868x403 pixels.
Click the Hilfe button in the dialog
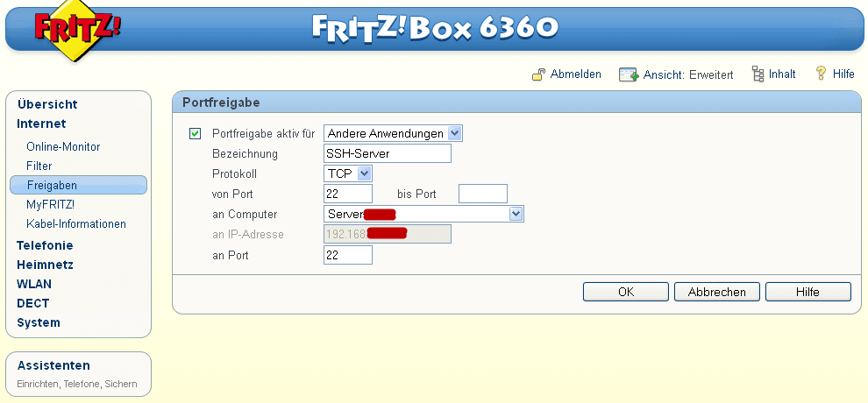click(x=808, y=292)
